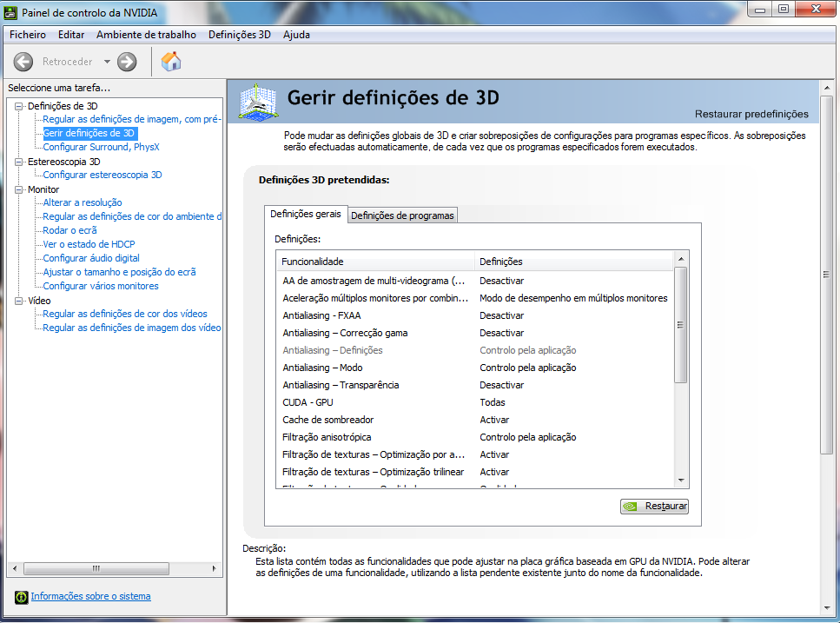Click the main page vertical scrollbar thumb
The image size is (840, 623).
tap(827, 275)
